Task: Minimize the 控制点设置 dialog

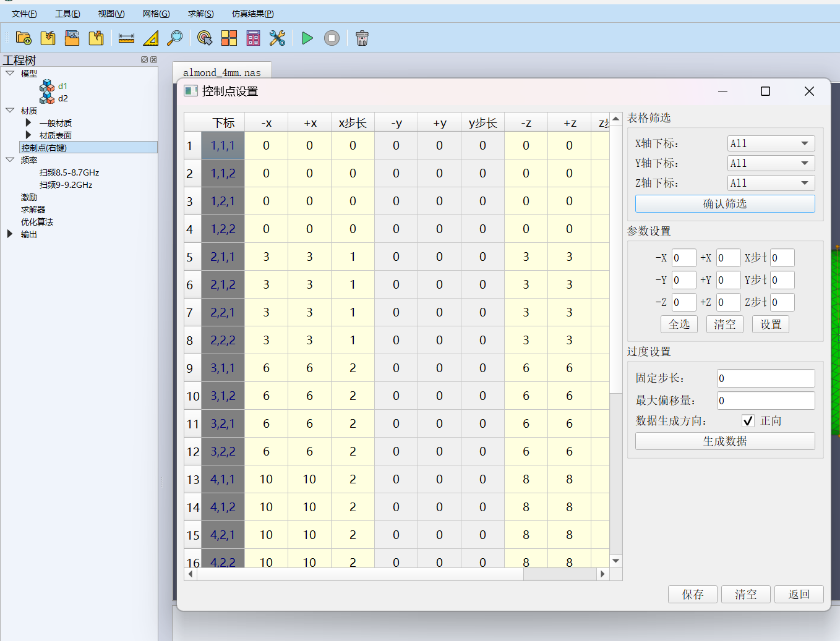Action: (x=722, y=91)
